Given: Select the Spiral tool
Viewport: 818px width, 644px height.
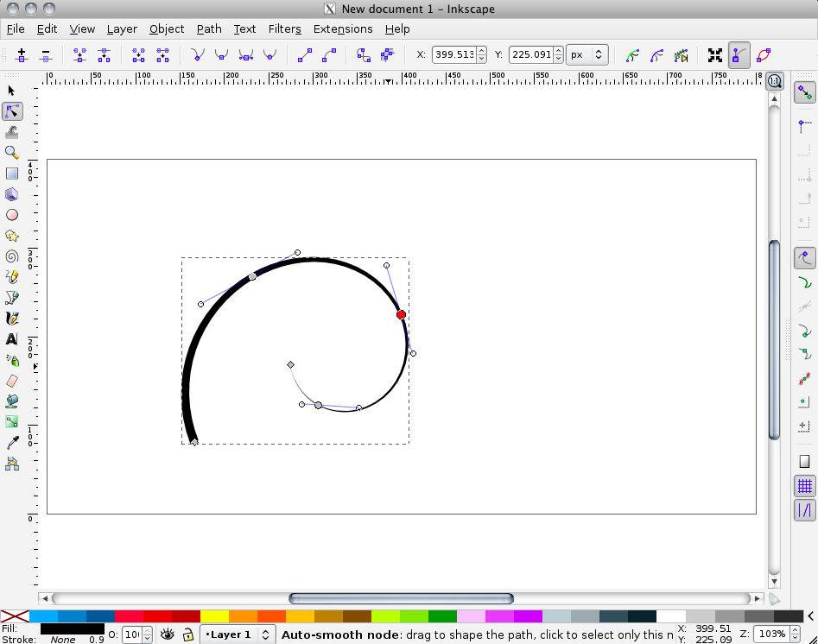Looking at the screenshot, I should (x=12, y=256).
